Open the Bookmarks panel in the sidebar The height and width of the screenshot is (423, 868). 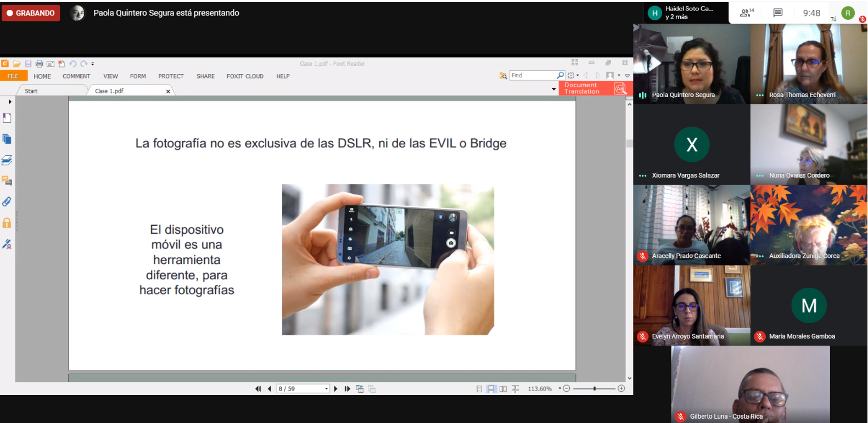[7, 118]
